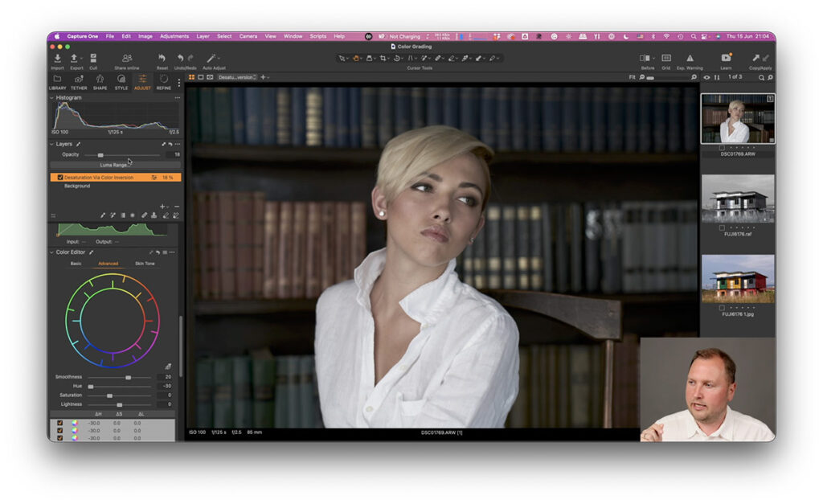The image size is (823, 504).
Task: Open Color Editor options menu
Action: click(172, 252)
